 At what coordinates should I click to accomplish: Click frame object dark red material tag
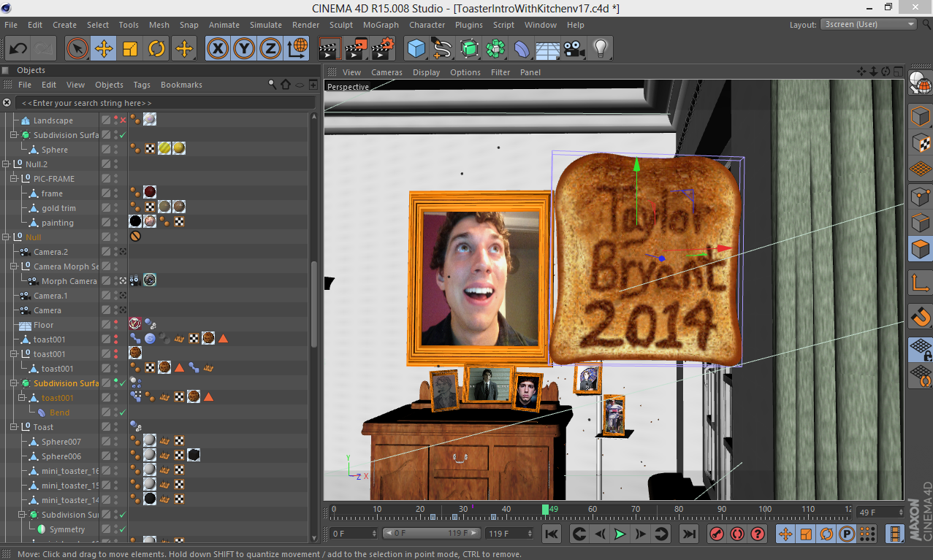click(x=150, y=193)
